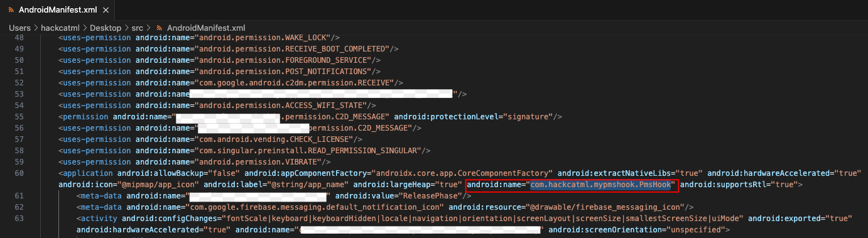Image resolution: width=868 pixels, height=238 pixels.
Task: Open the Desktop breadcrumb segment
Action: point(106,28)
